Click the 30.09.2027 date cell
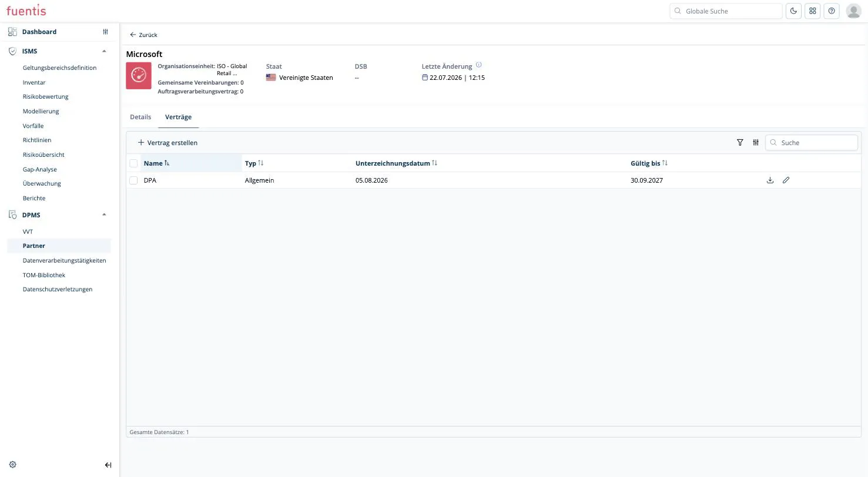 [646, 180]
